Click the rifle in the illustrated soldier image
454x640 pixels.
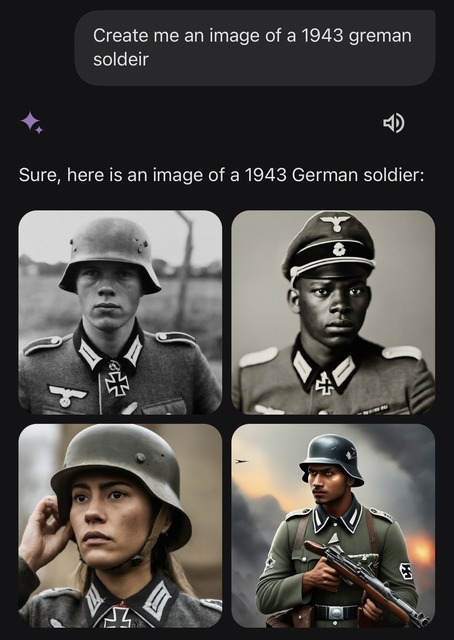[x=365, y=580]
